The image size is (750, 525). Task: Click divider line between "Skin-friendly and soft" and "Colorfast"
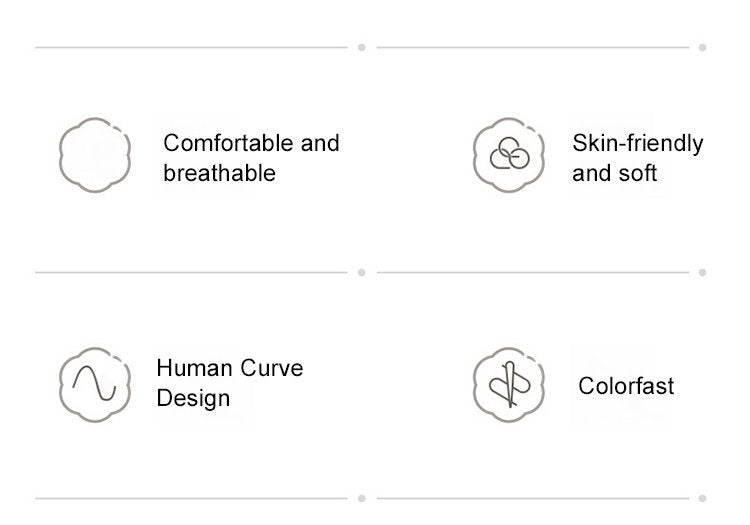pos(532,272)
